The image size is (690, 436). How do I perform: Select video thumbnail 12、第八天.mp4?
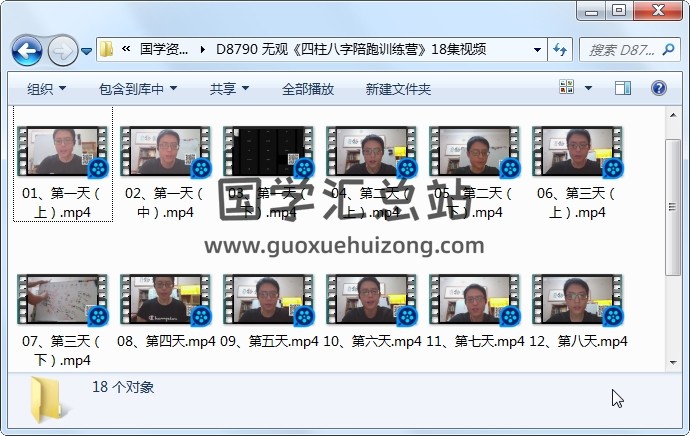coord(577,300)
